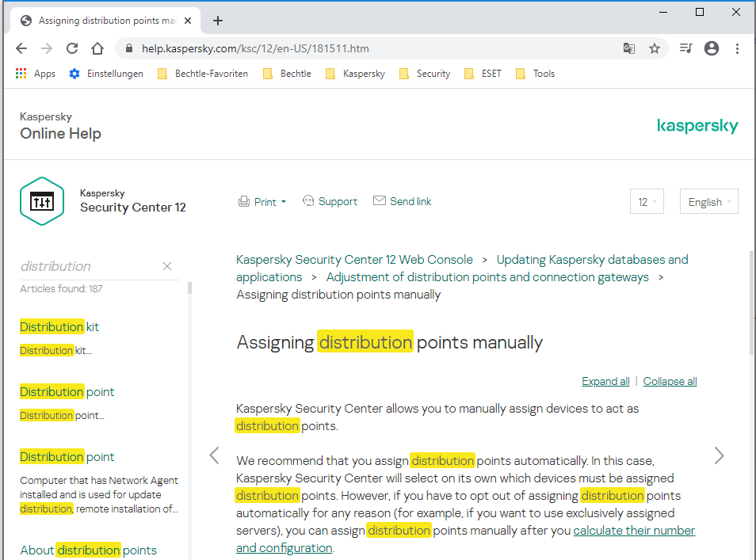Clear the search with the X icon
756x560 pixels.
tap(167, 266)
